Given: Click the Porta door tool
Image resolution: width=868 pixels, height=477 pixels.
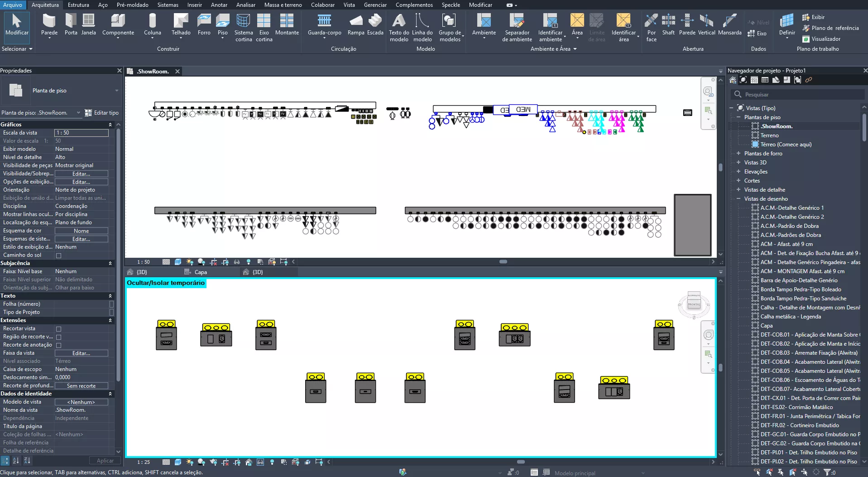Looking at the screenshot, I should point(71,24).
